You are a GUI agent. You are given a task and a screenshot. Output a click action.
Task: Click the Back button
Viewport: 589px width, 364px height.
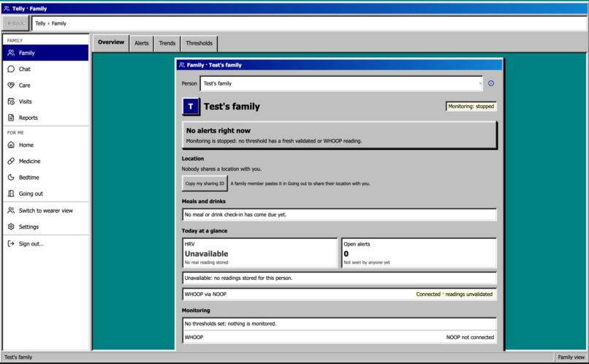[15, 23]
